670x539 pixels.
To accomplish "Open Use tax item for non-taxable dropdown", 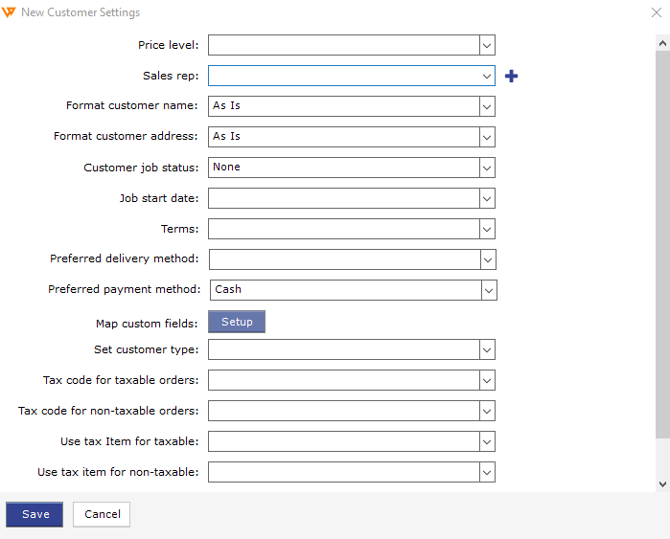I will tap(487, 472).
